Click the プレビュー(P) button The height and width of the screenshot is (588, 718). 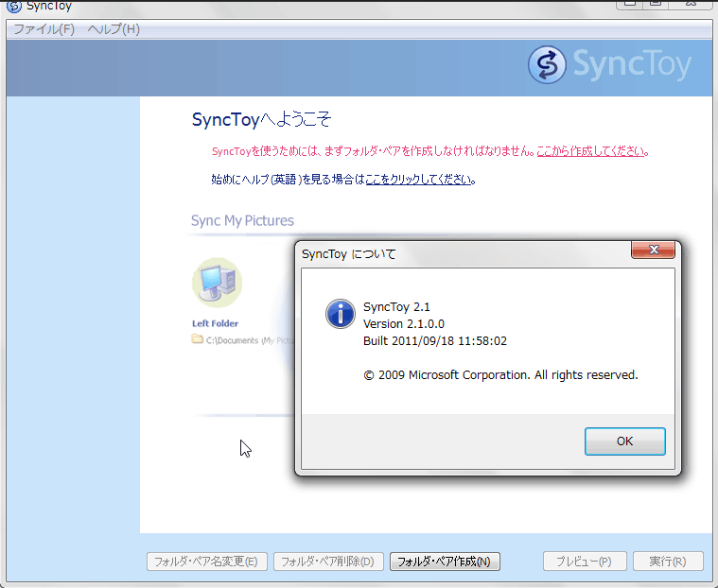click(x=584, y=562)
